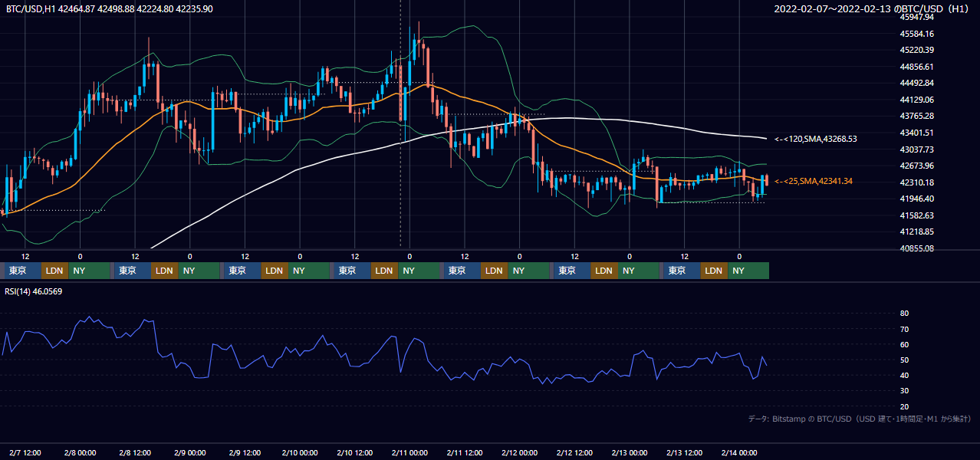The height and width of the screenshot is (460, 980).
Task: Select the 40855.08 price axis label
Action: coord(917,248)
